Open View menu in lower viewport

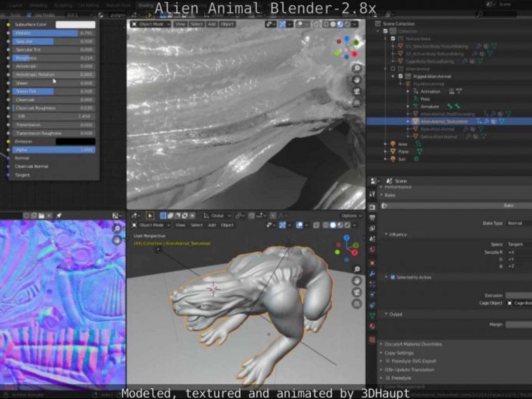click(x=180, y=225)
